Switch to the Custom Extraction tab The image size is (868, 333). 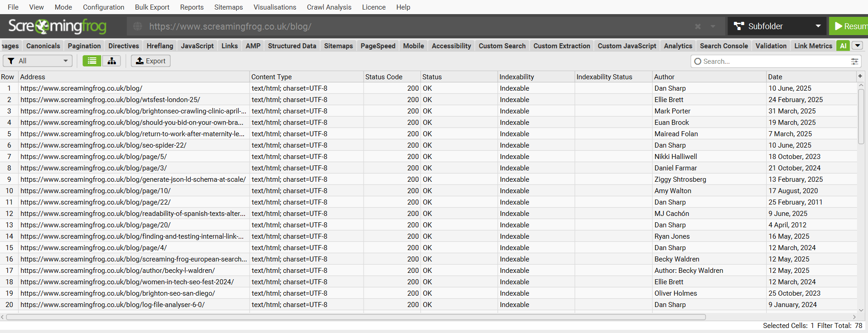click(562, 46)
